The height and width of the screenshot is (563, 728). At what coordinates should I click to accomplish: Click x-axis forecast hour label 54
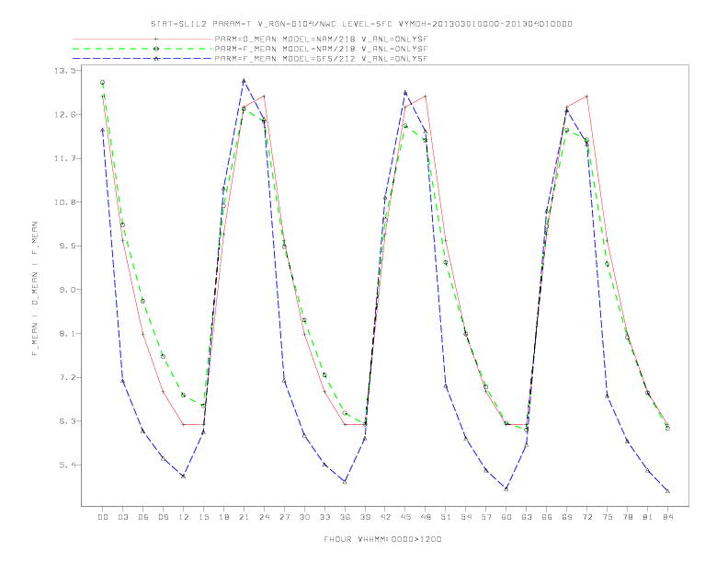466,517
